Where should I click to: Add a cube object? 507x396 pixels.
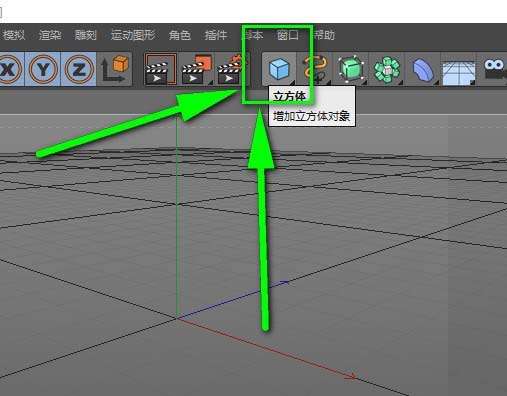click(279, 69)
